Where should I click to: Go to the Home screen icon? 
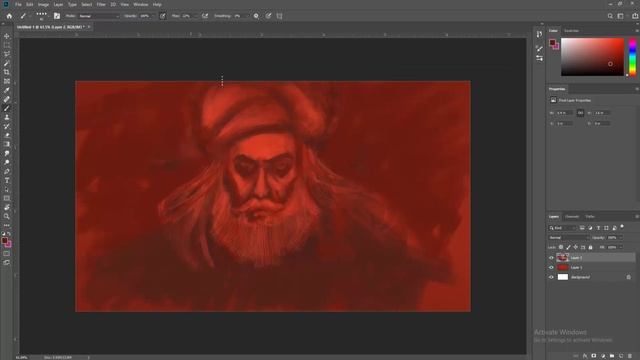pyautogui.click(x=9, y=16)
